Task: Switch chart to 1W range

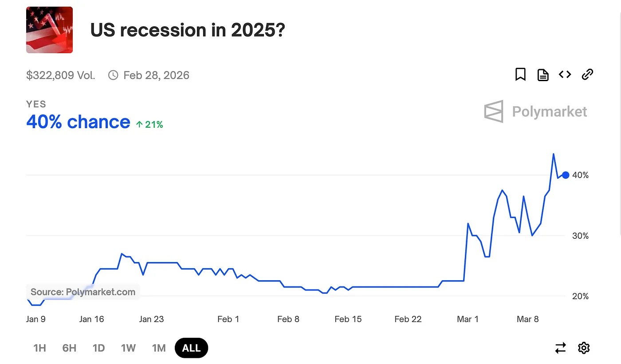Action: click(x=128, y=348)
